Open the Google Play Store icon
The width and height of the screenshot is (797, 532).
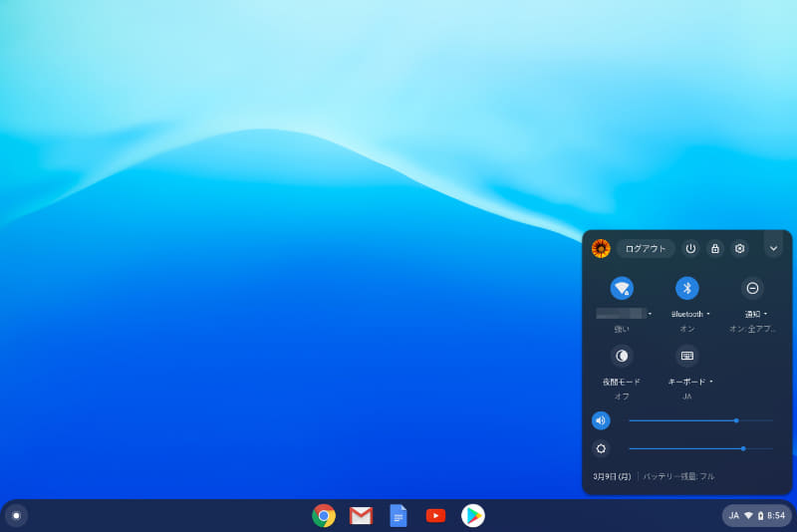pyautogui.click(x=473, y=516)
